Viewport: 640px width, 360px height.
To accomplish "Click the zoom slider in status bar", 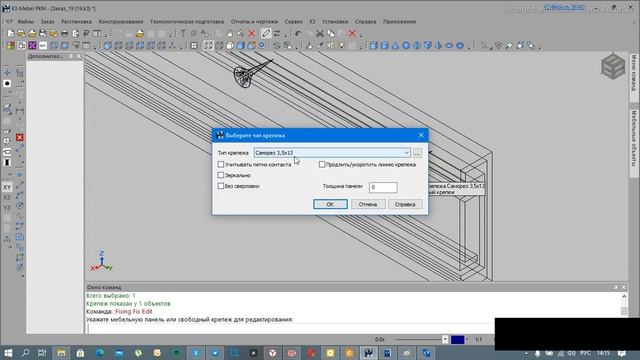I will pos(419,340).
